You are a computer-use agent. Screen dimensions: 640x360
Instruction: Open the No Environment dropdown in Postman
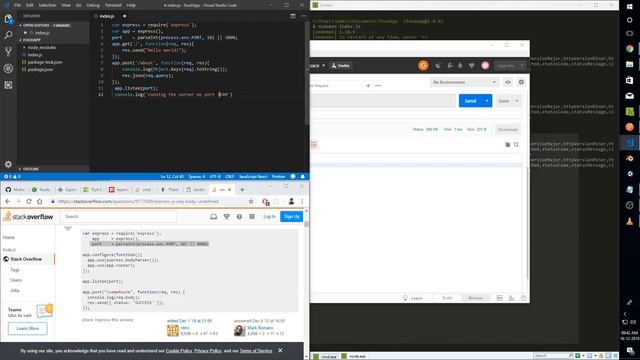tap(464, 82)
